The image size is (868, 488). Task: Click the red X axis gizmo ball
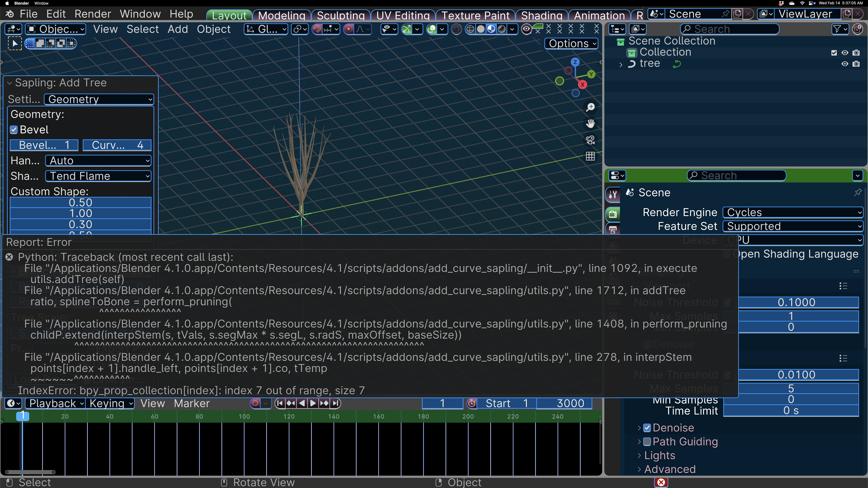(x=582, y=85)
